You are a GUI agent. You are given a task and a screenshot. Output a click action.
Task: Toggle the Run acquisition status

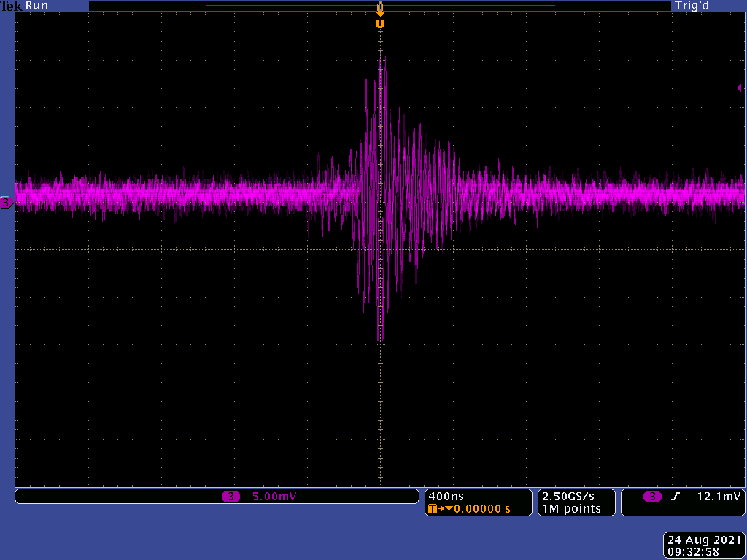tap(37, 6)
